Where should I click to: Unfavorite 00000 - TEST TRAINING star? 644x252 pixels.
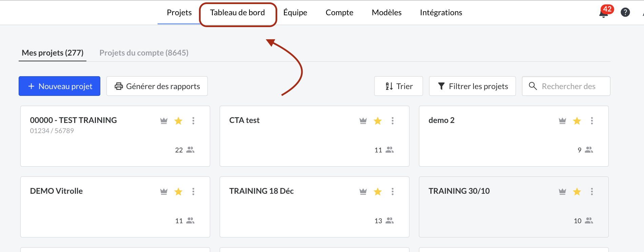coord(178,121)
